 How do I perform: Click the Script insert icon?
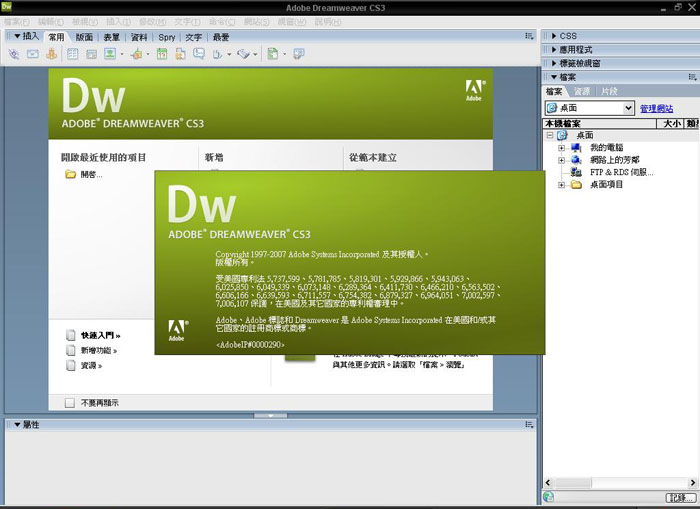click(244, 54)
